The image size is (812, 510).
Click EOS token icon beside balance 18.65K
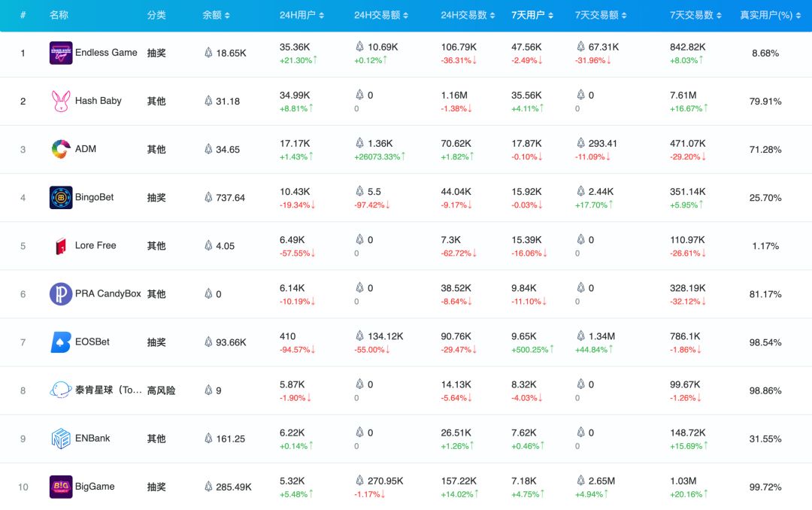coord(208,53)
